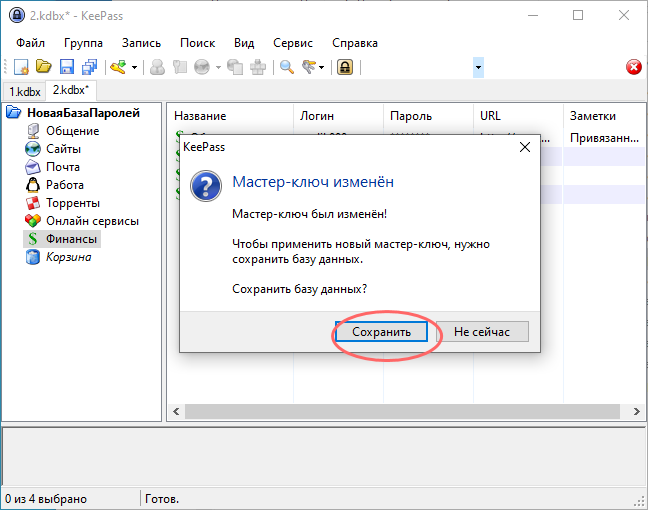Click the New database toolbar icon
Screen dimensions: 648x510
tap(21, 67)
